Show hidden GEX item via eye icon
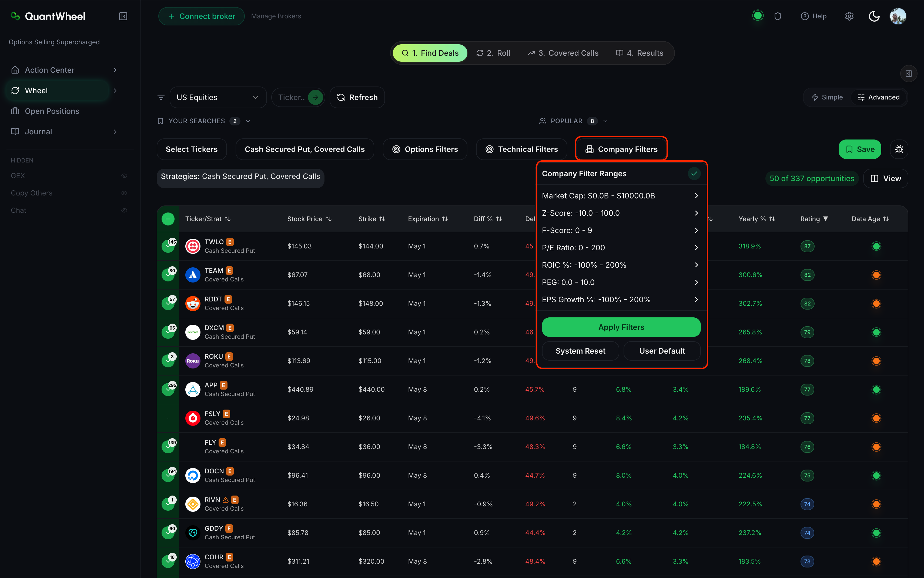Screen dimensions: 924x578 pos(124,176)
